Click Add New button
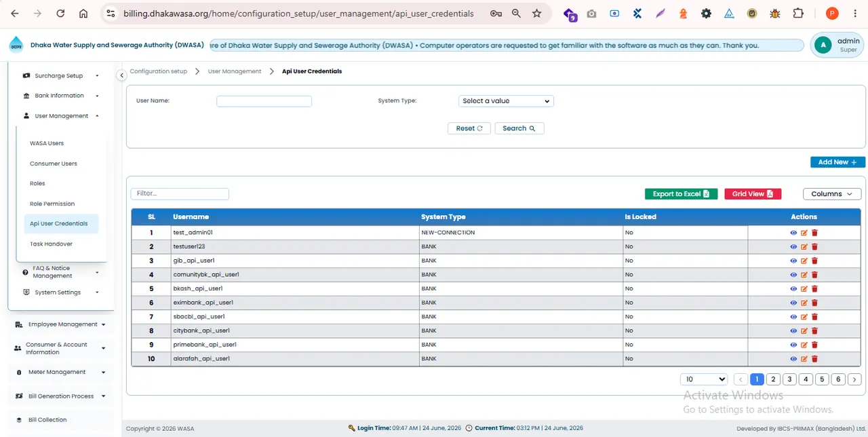The width and height of the screenshot is (868, 437). point(837,162)
